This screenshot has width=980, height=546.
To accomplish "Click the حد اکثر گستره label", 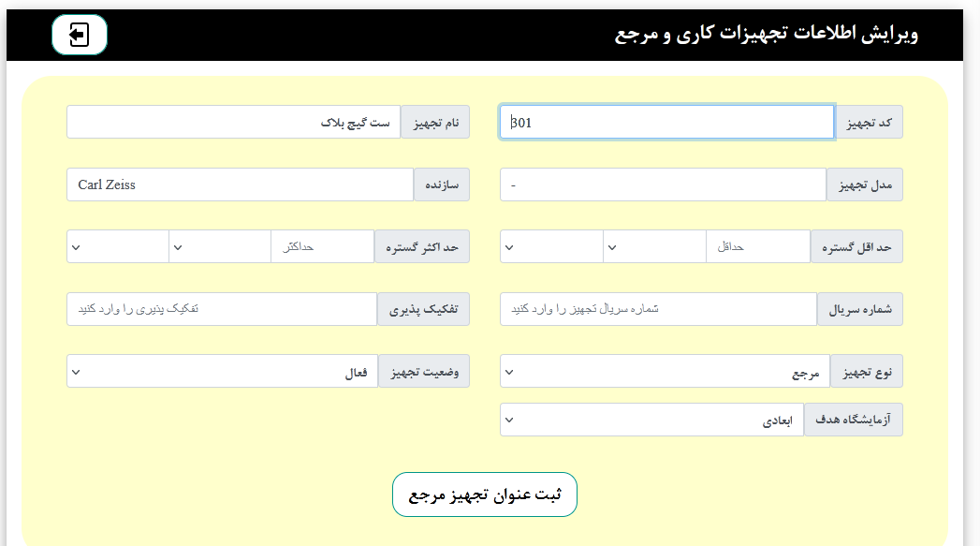I will click(423, 245).
